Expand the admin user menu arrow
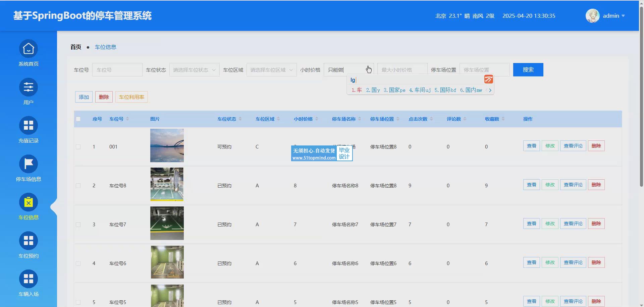 (623, 16)
